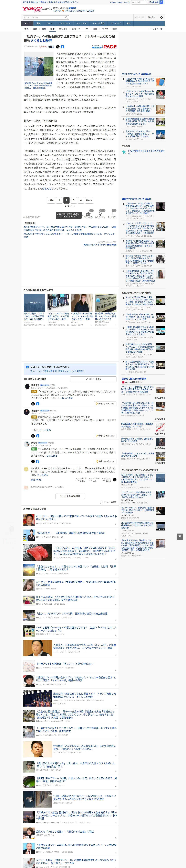186x868 pixels.
Task: Click the コメントを書く button
Action: pos(93,379)
